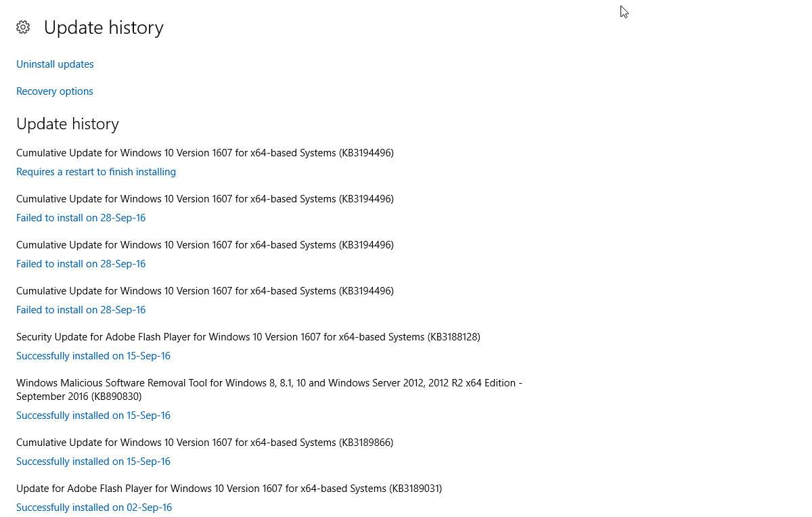Open install status under Malicious Software Removal Tool
This screenshot has width=812, height=517.
pos(93,415)
